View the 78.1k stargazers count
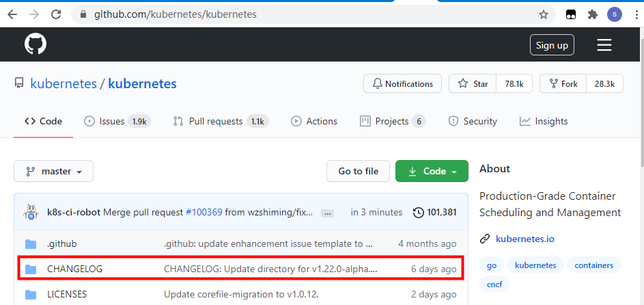This screenshot has height=305, width=644. tap(514, 84)
